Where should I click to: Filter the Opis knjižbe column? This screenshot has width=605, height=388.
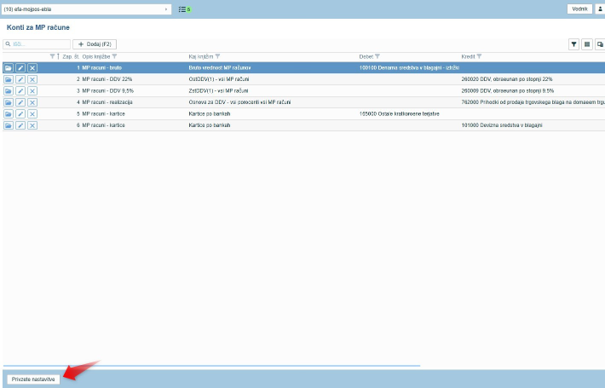[114, 56]
